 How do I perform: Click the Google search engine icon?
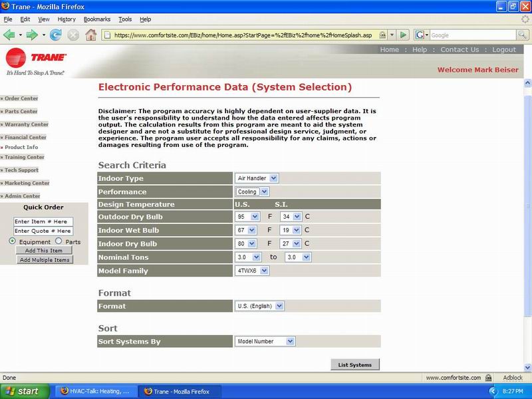click(422, 35)
